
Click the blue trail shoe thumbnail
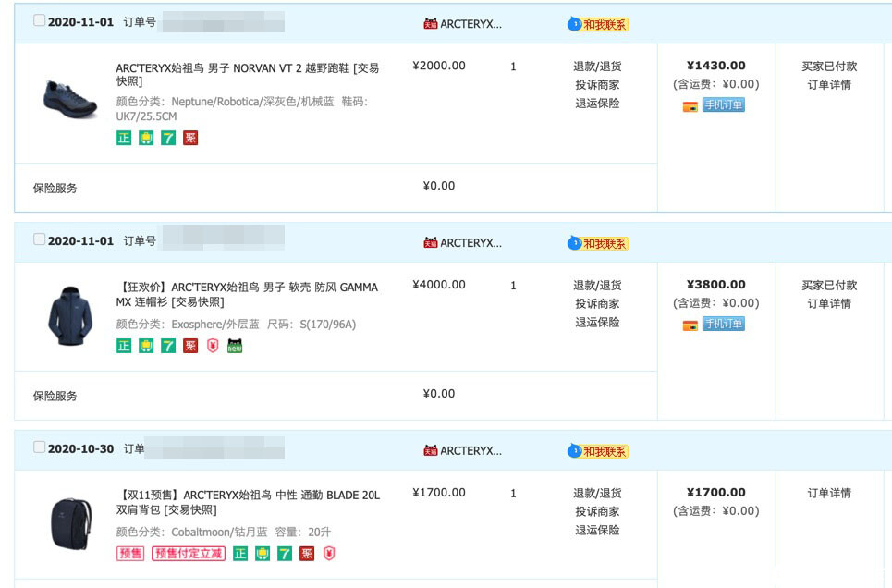pos(70,100)
